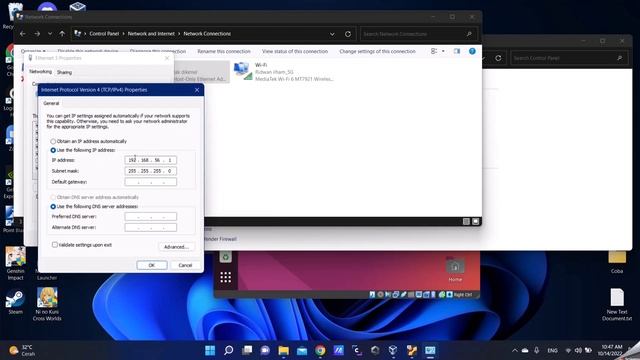Open the volume tray icon
Viewport: 640px width, 360px height.
tap(578, 350)
